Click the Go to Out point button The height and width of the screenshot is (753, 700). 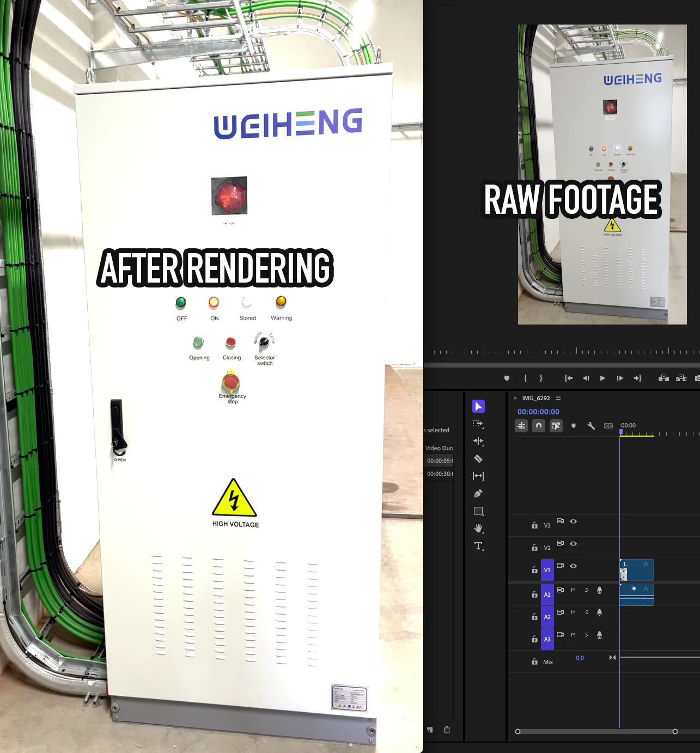click(638, 378)
